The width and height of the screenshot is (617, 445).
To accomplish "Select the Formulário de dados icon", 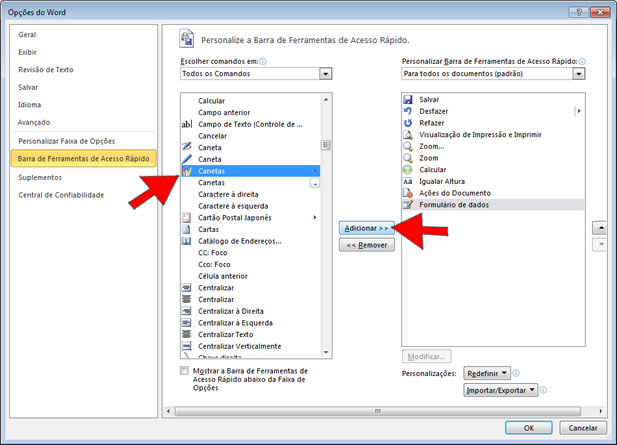I will tap(408, 205).
